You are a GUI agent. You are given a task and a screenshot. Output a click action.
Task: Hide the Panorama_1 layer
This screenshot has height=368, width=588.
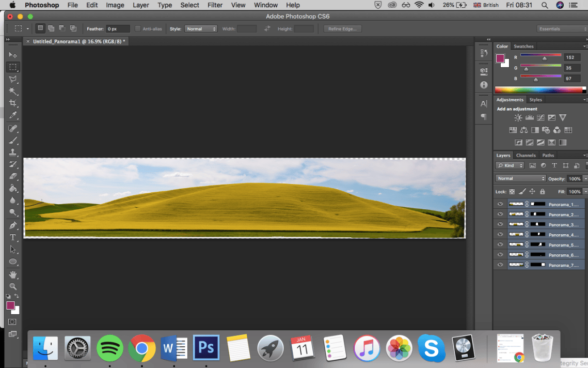tap(500, 204)
